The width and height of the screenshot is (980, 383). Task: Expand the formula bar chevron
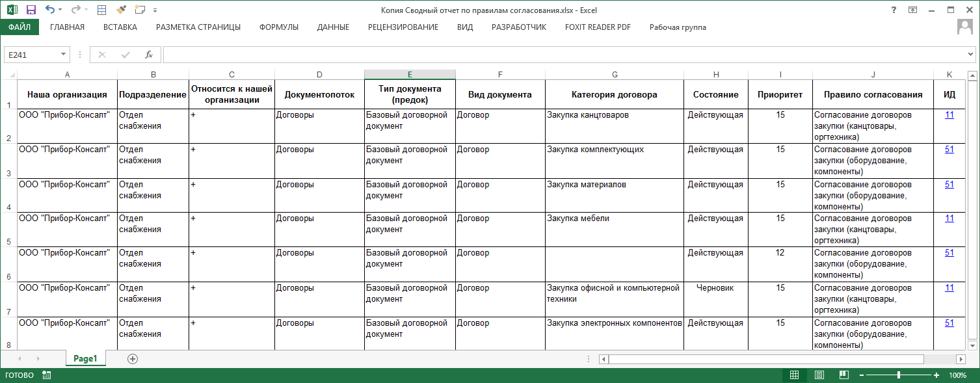click(x=971, y=55)
